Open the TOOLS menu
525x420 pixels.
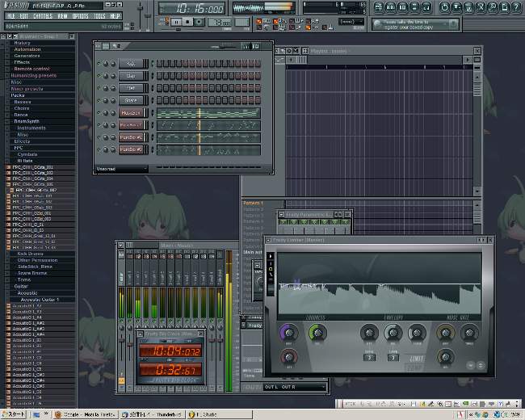[x=99, y=16]
